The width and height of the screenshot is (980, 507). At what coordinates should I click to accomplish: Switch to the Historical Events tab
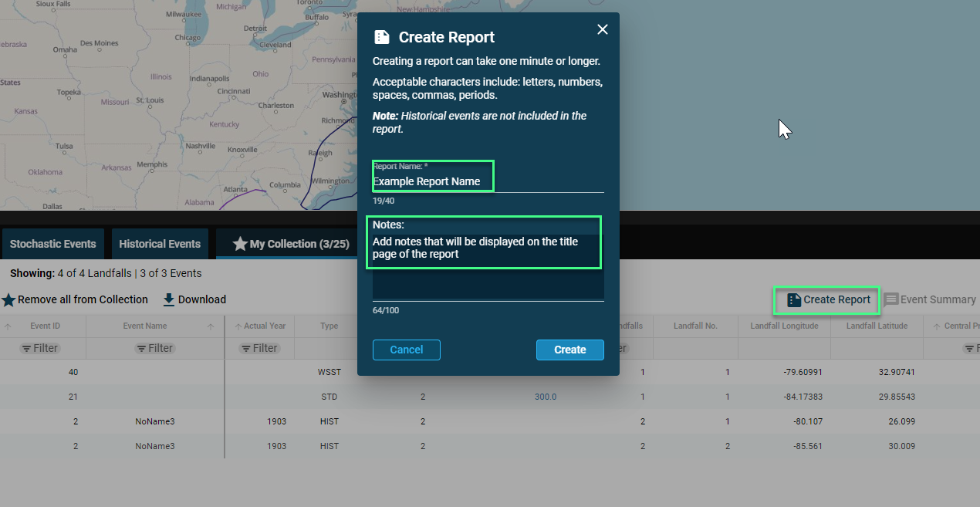coord(160,244)
